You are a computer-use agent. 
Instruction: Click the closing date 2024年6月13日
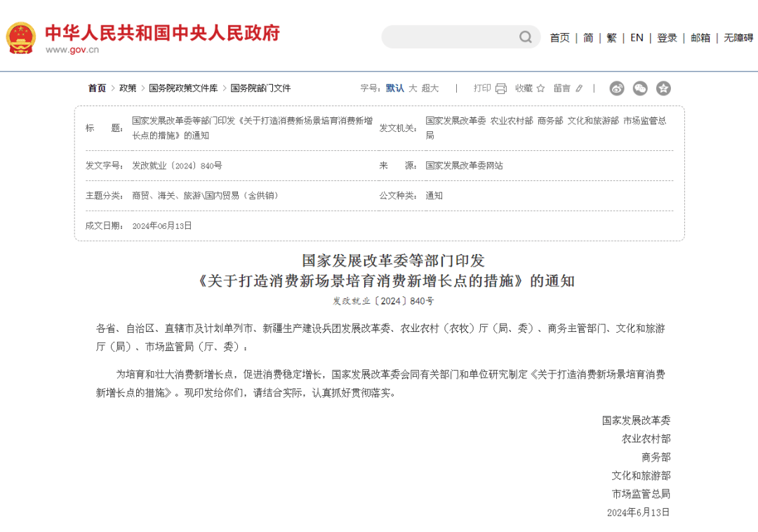(639, 512)
